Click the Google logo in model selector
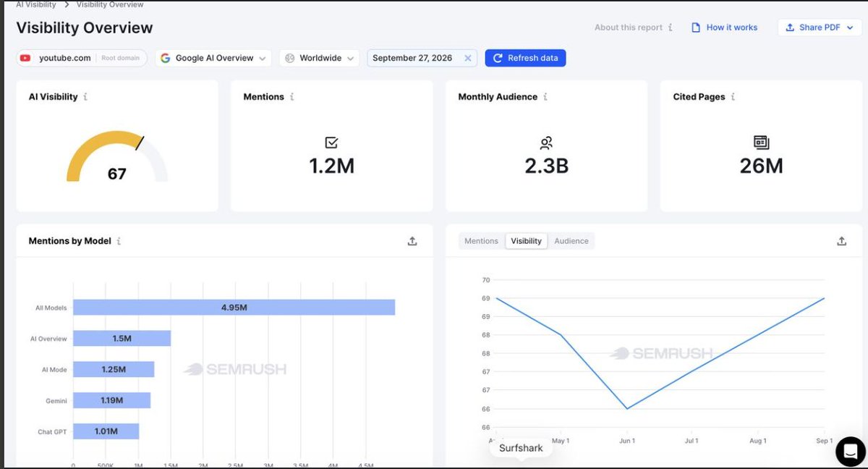The image size is (868, 469). tap(166, 58)
